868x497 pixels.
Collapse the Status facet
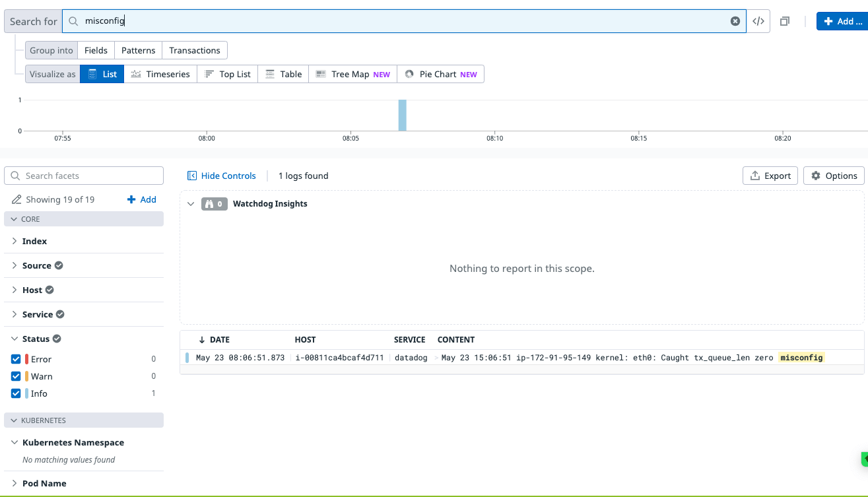[15, 339]
